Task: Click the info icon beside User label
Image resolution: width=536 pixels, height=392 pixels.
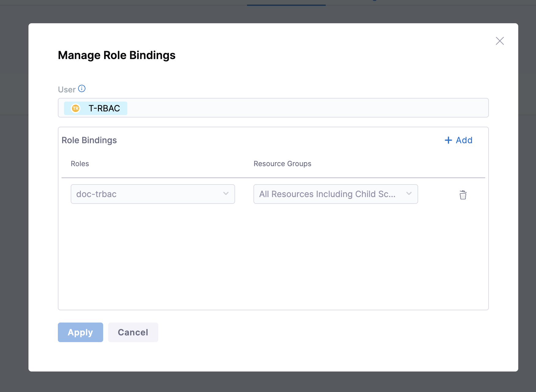Action: coord(82,89)
